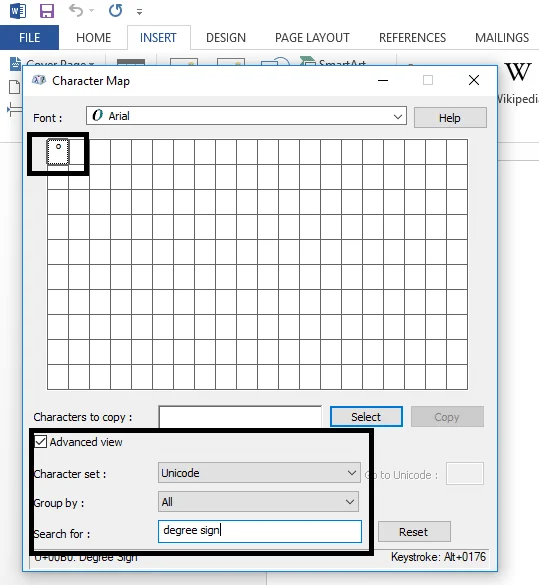Click the Search for text field
The image size is (539, 585).
(x=260, y=531)
